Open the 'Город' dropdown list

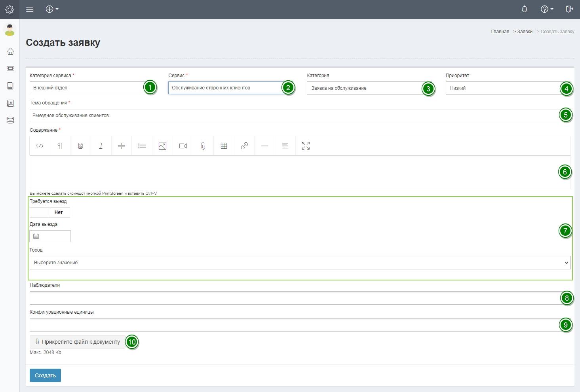point(300,263)
